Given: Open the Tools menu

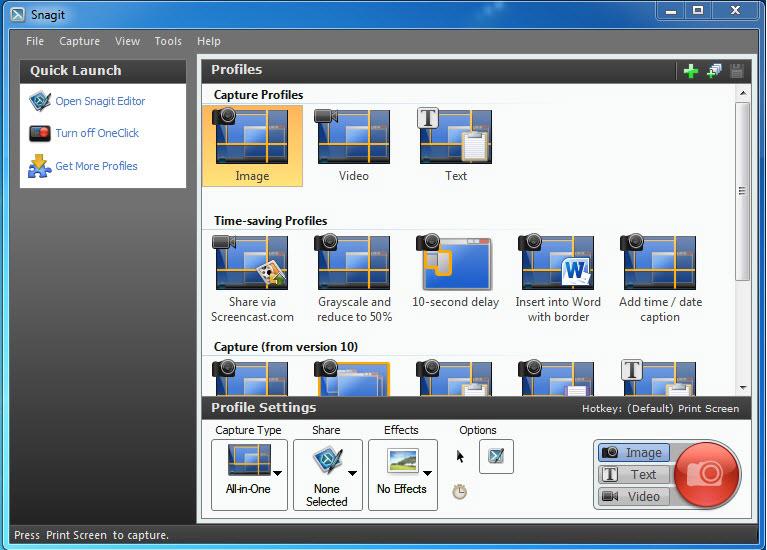Looking at the screenshot, I should pos(168,41).
